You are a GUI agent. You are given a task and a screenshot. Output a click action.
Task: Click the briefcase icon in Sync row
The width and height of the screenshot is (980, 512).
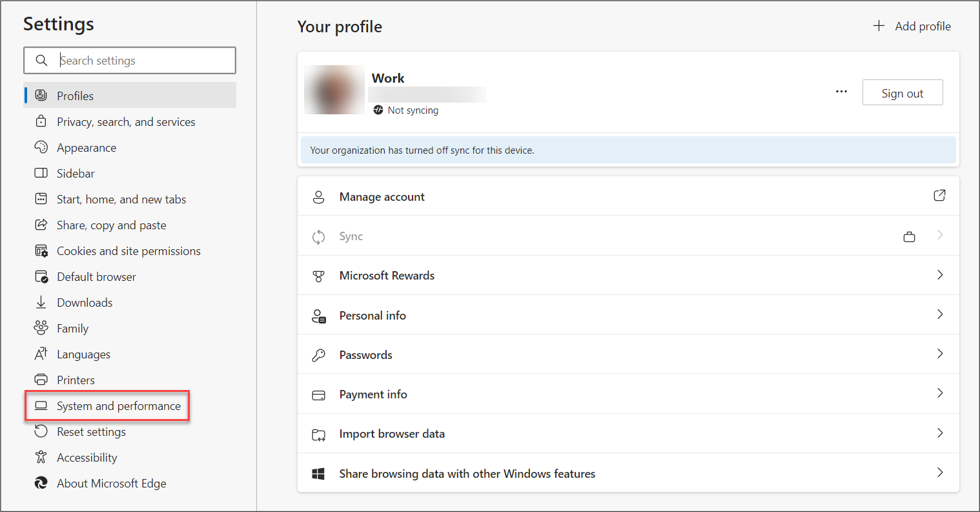pyautogui.click(x=909, y=236)
